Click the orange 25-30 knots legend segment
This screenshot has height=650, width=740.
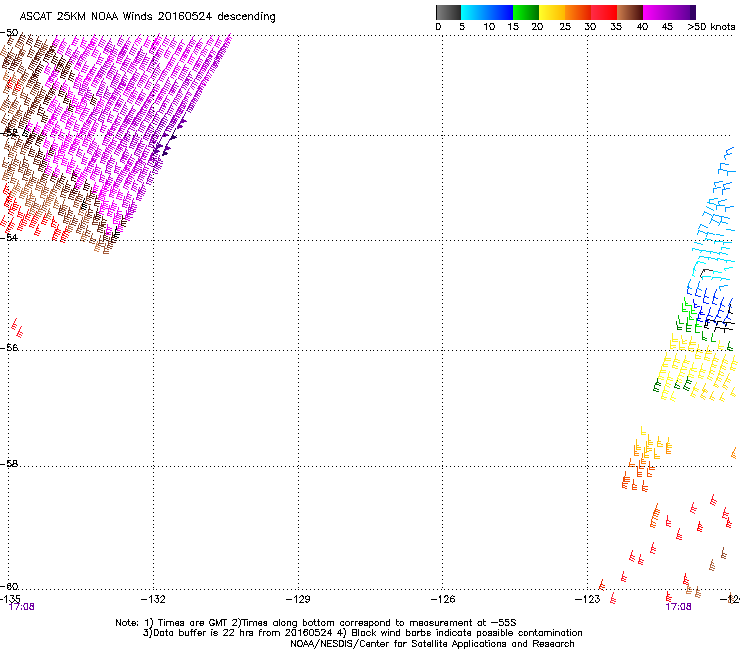[x=578, y=12]
